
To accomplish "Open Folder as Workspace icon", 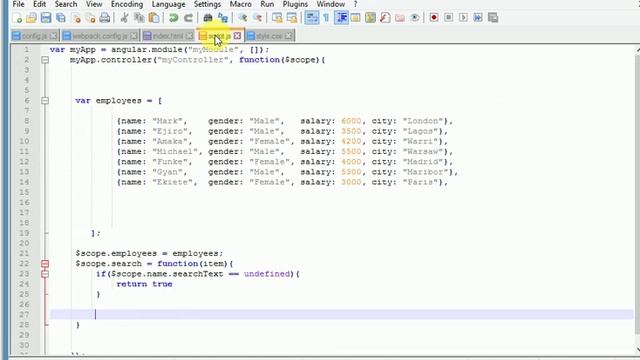I will click(x=400, y=18).
